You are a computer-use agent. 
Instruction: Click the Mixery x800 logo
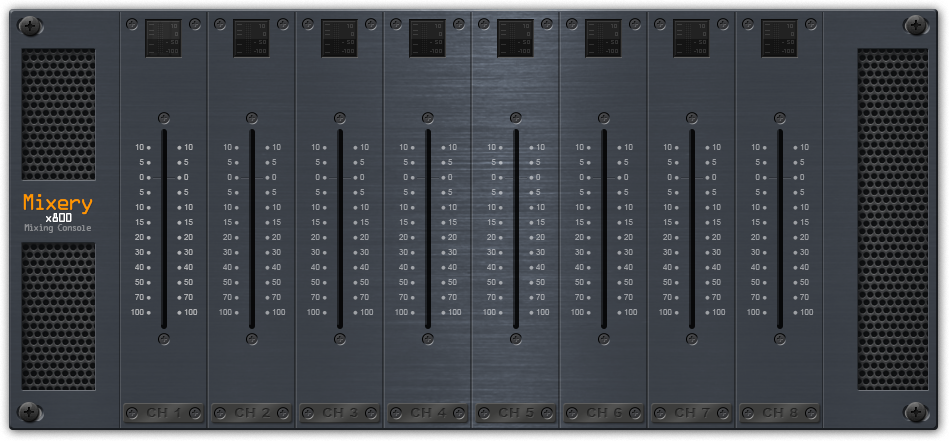tap(58, 210)
